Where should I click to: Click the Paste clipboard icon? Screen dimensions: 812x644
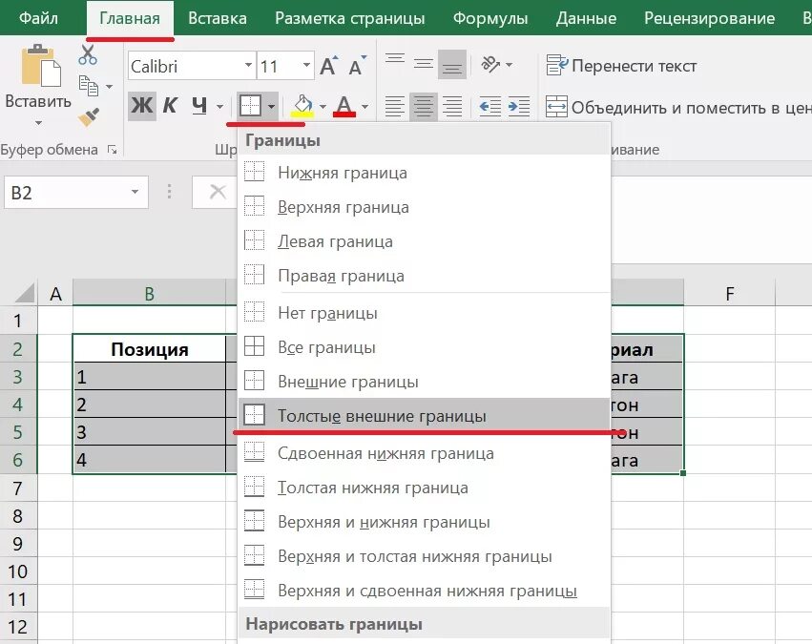coord(41,66)
